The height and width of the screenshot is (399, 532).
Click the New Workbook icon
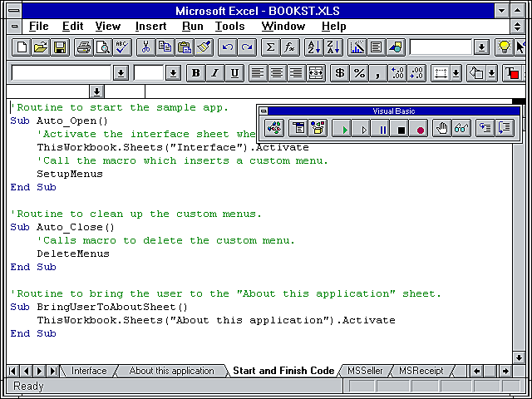coord(22,47)
